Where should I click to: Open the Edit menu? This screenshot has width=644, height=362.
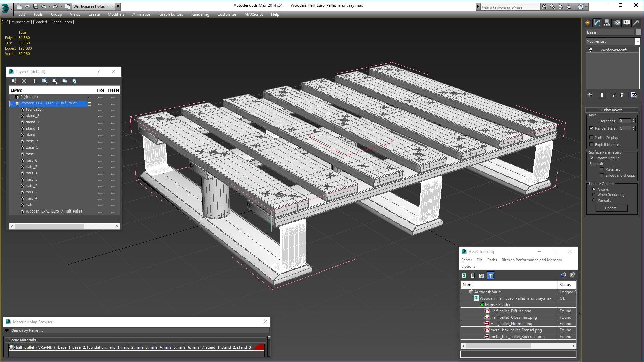tap(22, 14)
